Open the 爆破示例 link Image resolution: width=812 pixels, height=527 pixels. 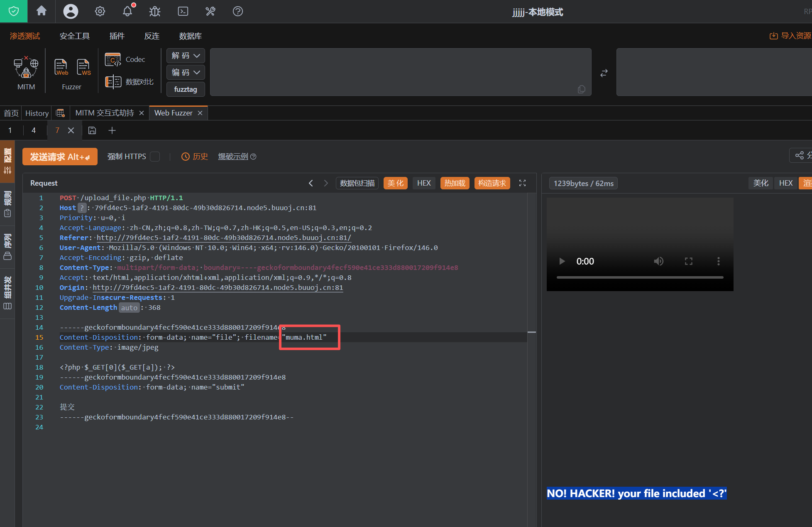click(233, 157)
